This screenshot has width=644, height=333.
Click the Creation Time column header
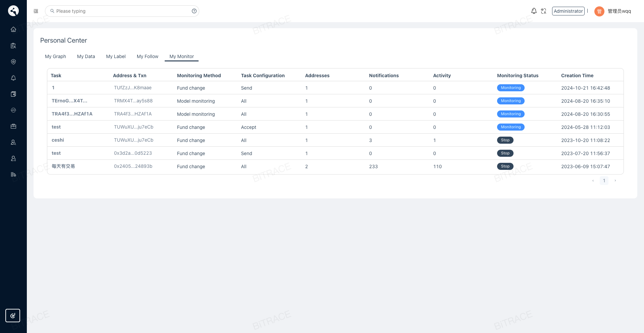coord(577,76)
